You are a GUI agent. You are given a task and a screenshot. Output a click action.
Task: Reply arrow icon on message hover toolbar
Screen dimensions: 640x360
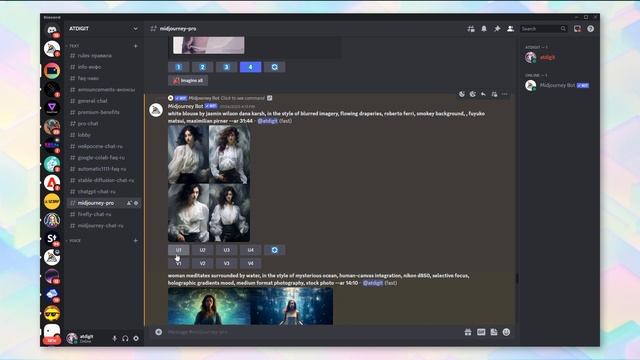point(483,94)
